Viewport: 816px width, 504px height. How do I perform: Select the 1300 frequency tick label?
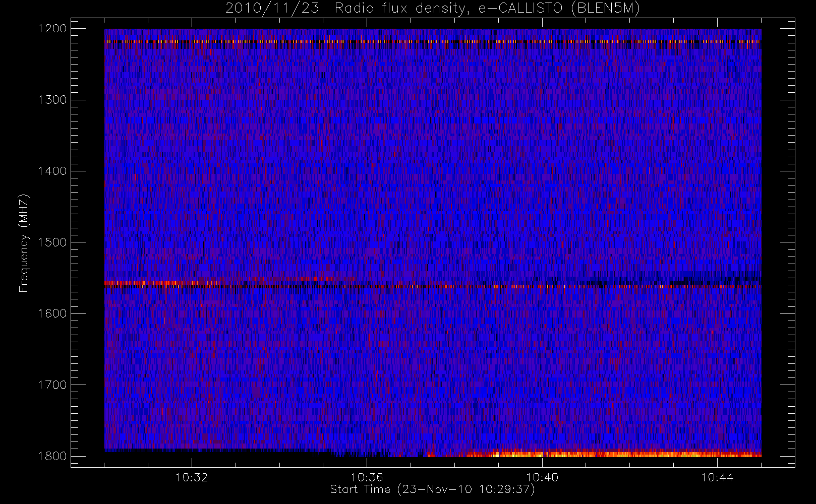click(x=52, y=100)
